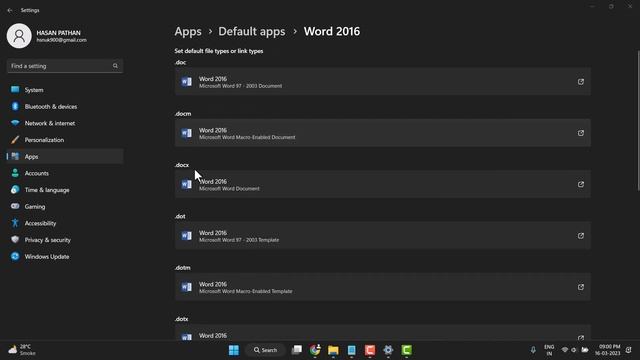Click the Word 2016 entry under .dotx
640x360 pixels.
point(382,333)
